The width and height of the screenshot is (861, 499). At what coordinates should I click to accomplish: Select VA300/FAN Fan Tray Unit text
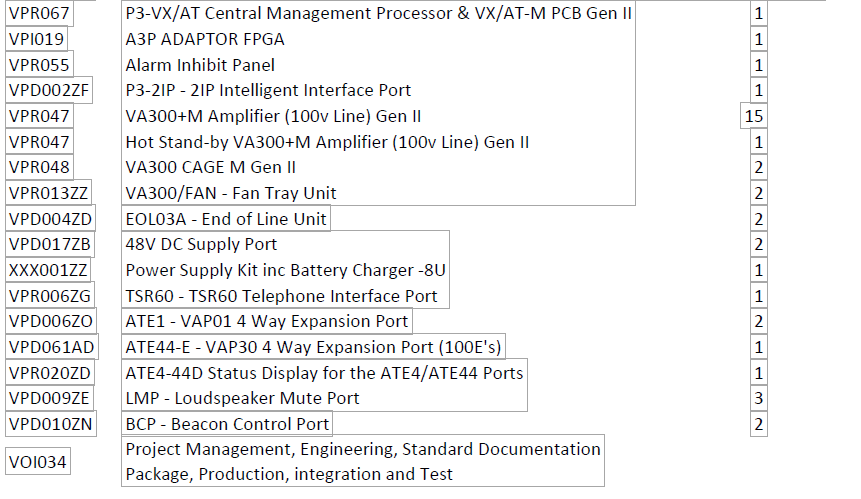pyautogui.click(x=231, y=193)
